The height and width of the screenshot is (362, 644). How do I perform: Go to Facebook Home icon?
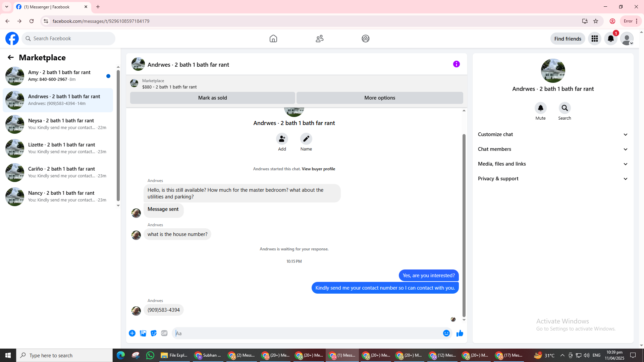(x=273, y=39)
